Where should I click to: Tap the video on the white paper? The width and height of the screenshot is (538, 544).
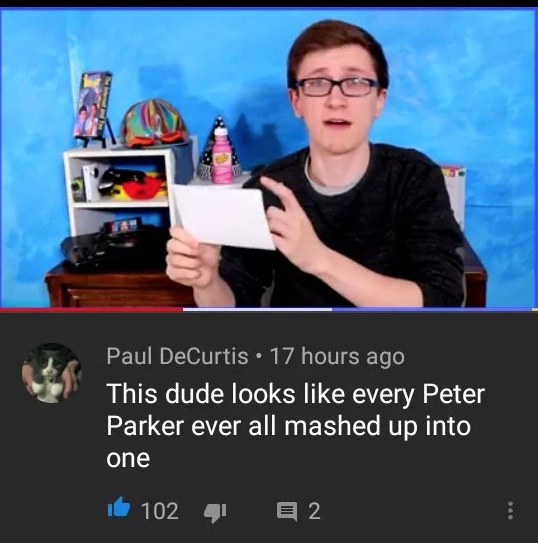click(223, 217)
